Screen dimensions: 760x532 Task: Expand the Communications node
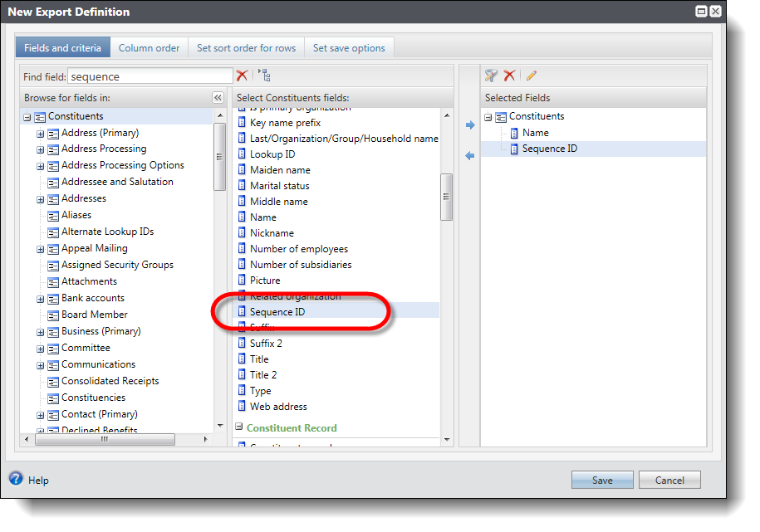[40, 365]
